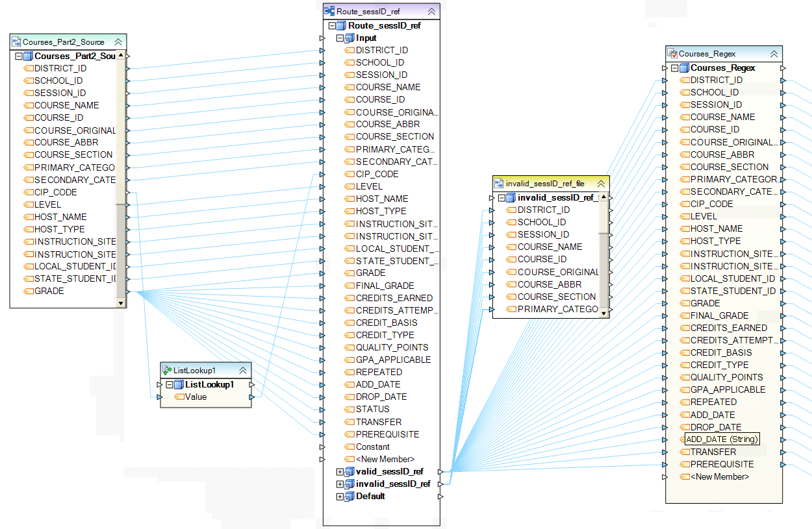Minimize the ListLookup1 box using double chevron
Screen dimensions: 812x529
243,371
